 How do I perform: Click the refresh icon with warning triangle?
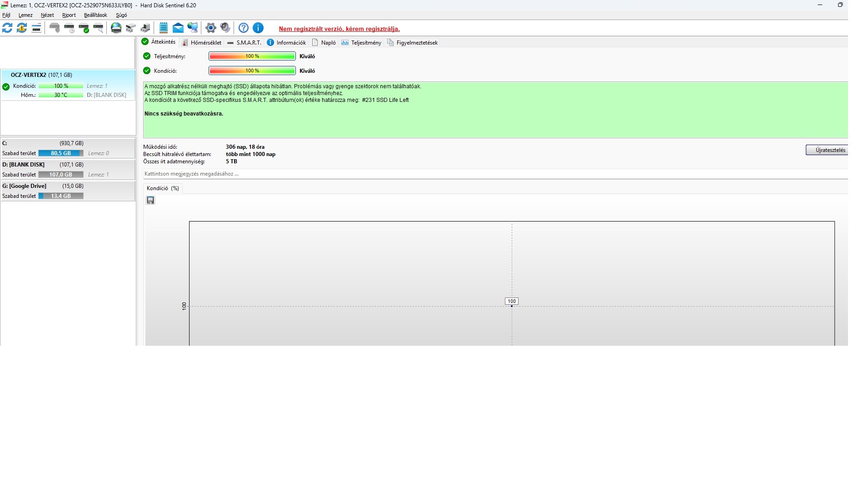point(22,28)
